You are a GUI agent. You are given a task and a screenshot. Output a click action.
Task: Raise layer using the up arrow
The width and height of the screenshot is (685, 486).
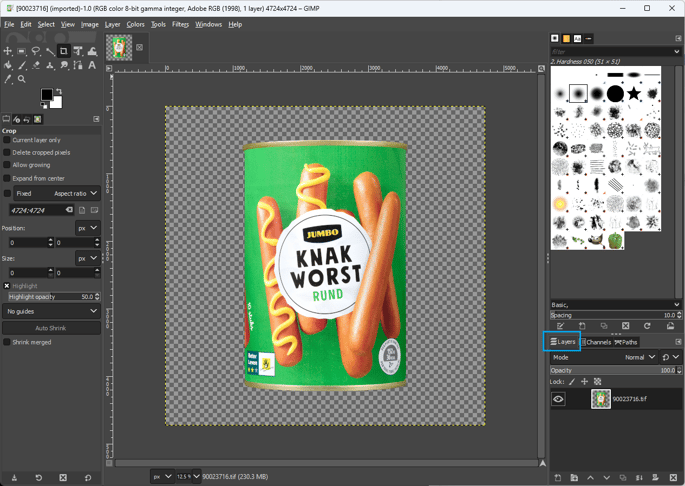pyautogui.click(x=590, y=478)
